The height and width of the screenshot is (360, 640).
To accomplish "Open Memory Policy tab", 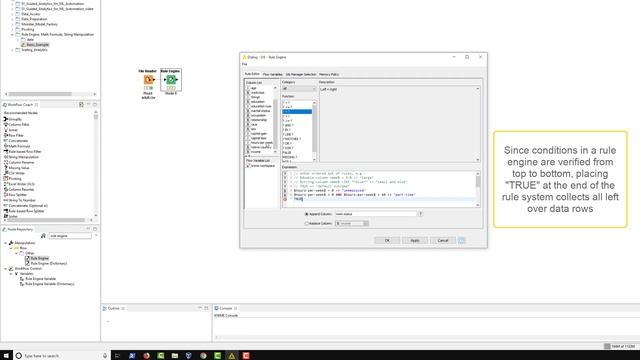I will 329,74.
